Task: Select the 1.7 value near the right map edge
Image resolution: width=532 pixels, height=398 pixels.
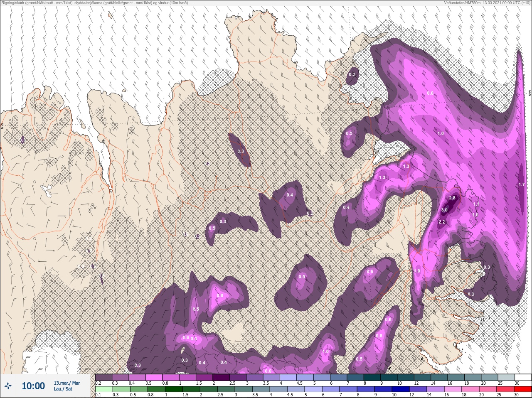Action: pyautogui.click(x=522, y=184)
